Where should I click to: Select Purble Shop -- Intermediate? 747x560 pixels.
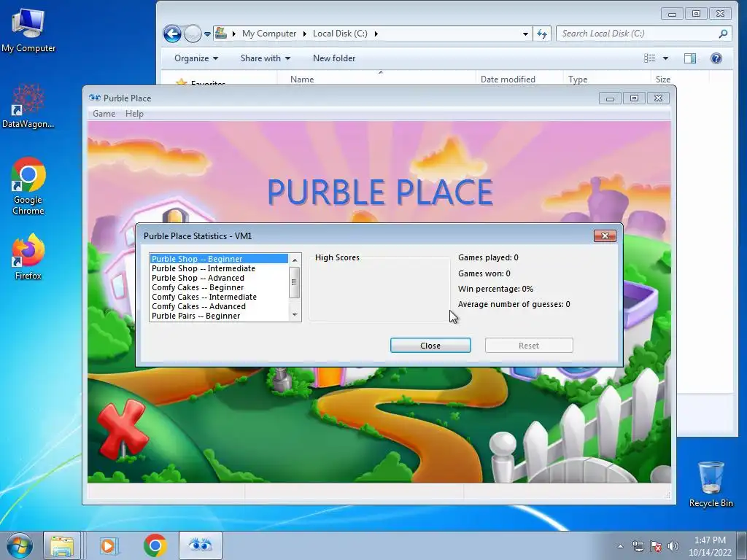[x=219, y=268]
